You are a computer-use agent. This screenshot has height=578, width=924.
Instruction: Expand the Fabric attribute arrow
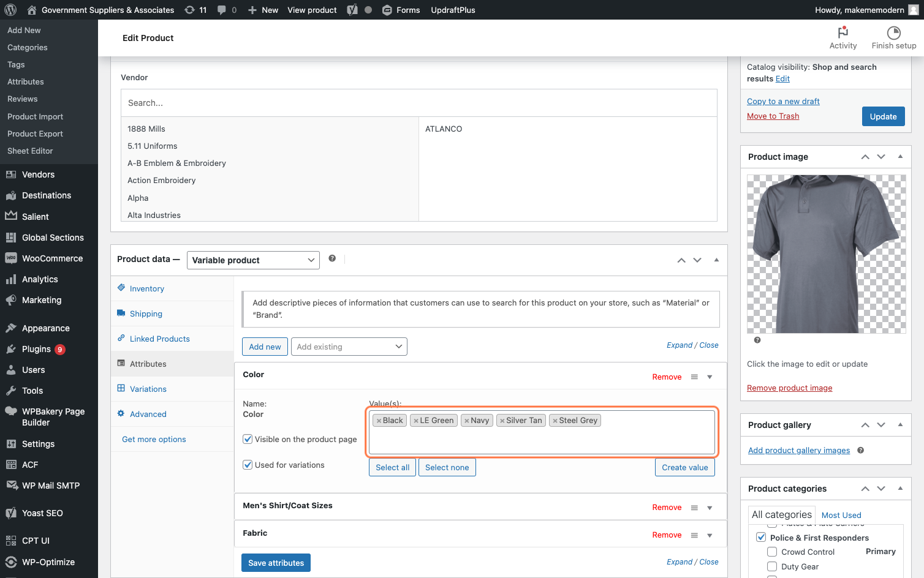point(710,535)
